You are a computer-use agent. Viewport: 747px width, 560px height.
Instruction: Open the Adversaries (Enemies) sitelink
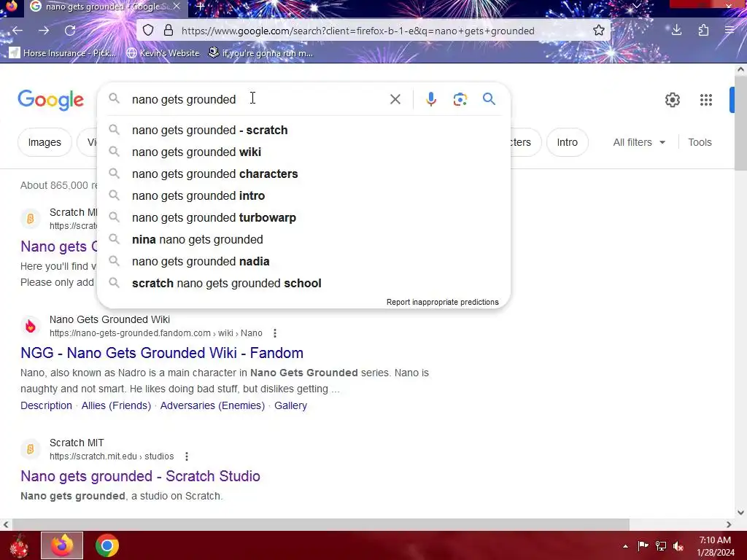[212, 405]
